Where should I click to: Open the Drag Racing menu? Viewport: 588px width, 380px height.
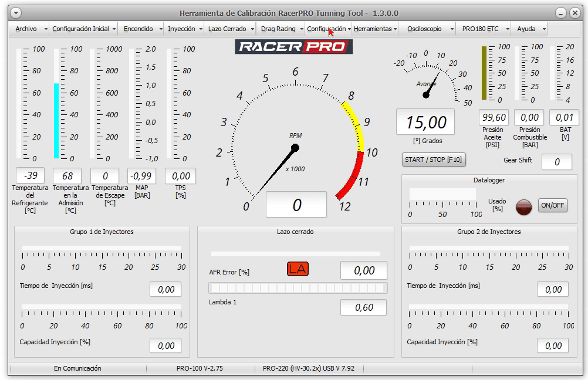pyautogui.click(x=278, y=29)
